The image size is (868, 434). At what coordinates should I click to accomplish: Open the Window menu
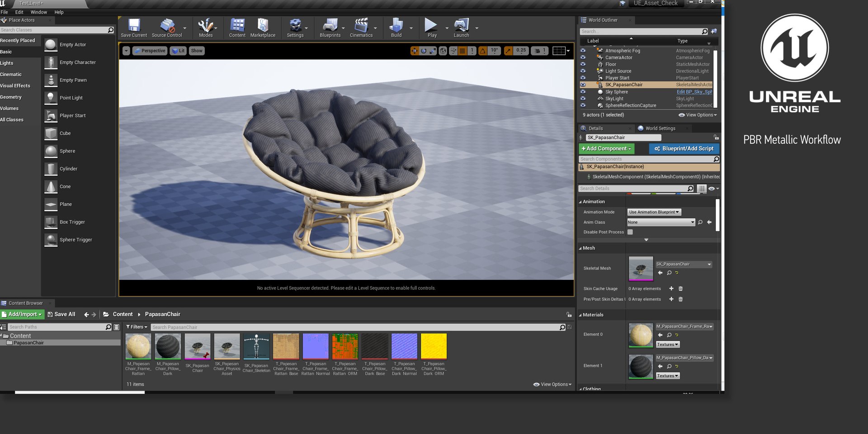tap(38, 12)
